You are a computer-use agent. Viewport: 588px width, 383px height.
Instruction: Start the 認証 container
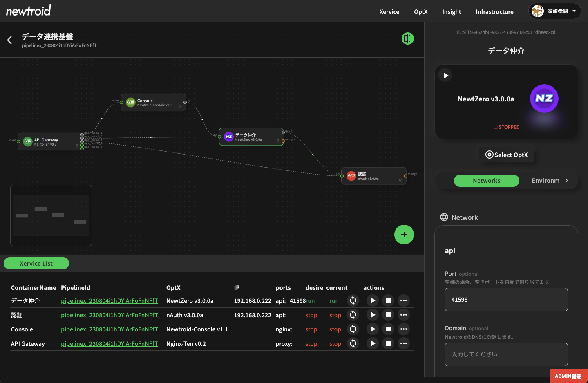(x=373, y=315)
